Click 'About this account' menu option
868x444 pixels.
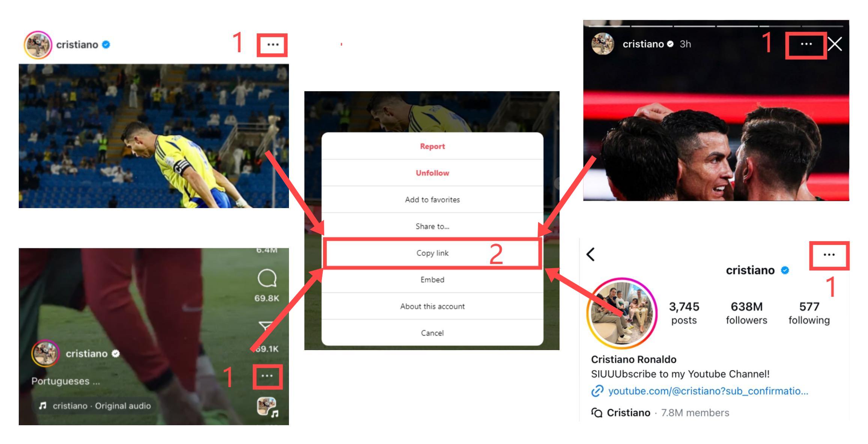(x=432, y=307)
